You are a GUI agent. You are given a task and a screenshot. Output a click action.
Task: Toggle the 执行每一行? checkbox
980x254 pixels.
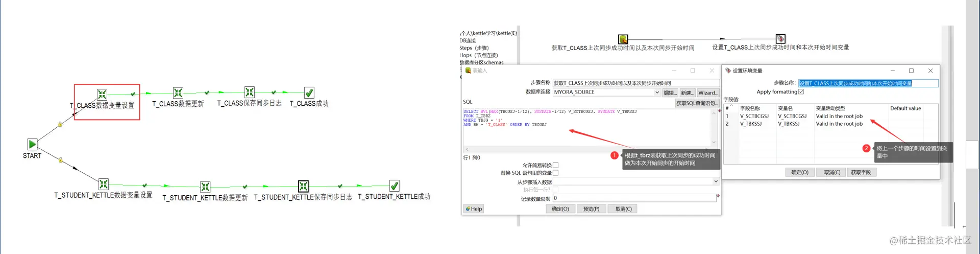tap(556, 190)
